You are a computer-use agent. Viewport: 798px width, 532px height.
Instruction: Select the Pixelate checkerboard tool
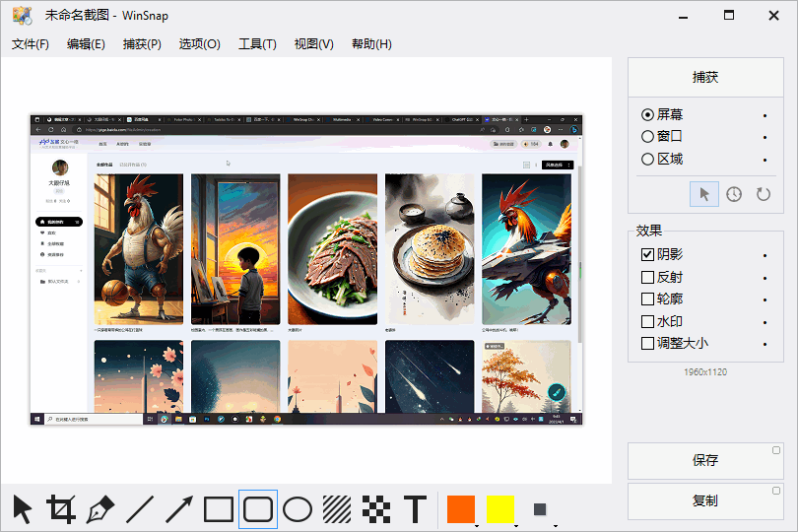[x=376, y=509]
